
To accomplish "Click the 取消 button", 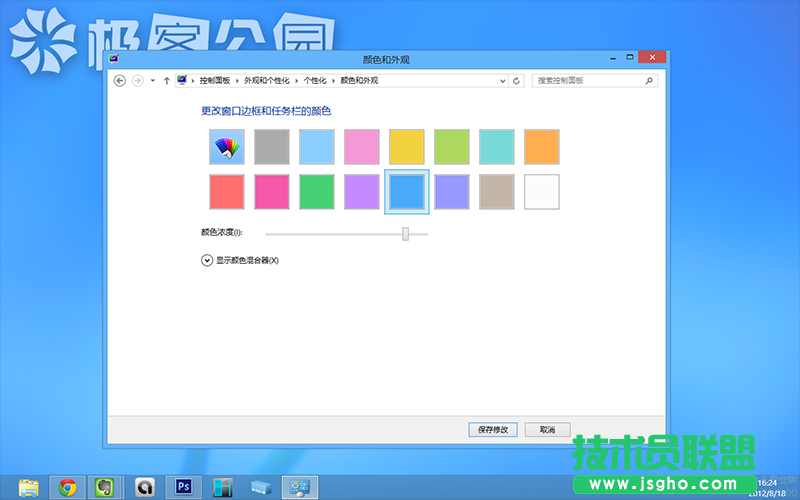I will tap(547, 430).
